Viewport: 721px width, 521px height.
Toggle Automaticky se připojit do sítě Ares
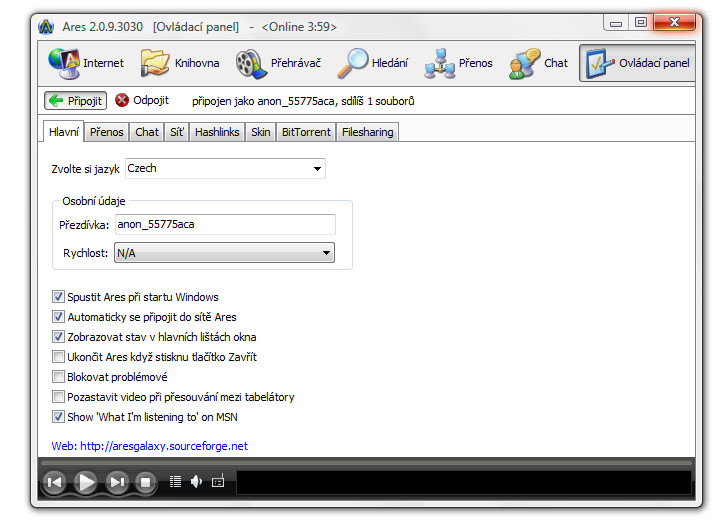58,317
